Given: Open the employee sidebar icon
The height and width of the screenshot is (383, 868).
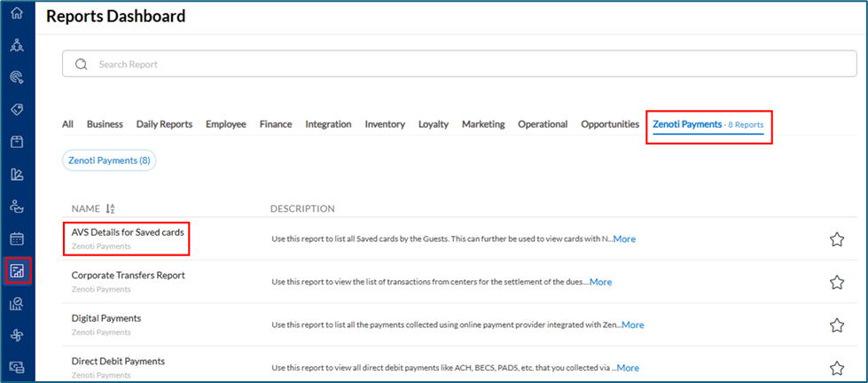Looking at the screenshot, I should click(17, 207).
